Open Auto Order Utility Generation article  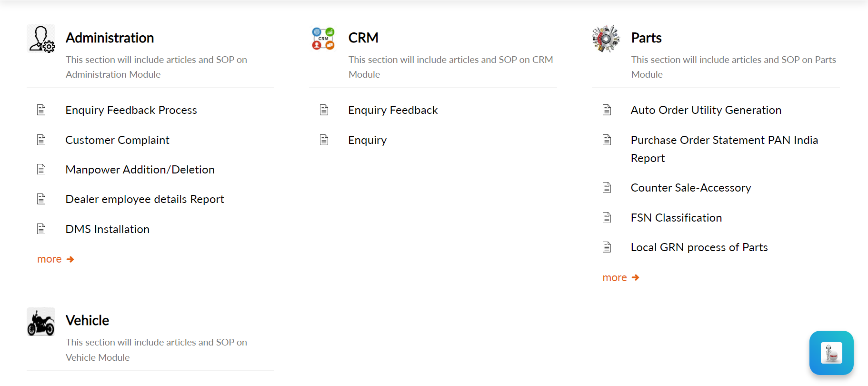(706, 110)
